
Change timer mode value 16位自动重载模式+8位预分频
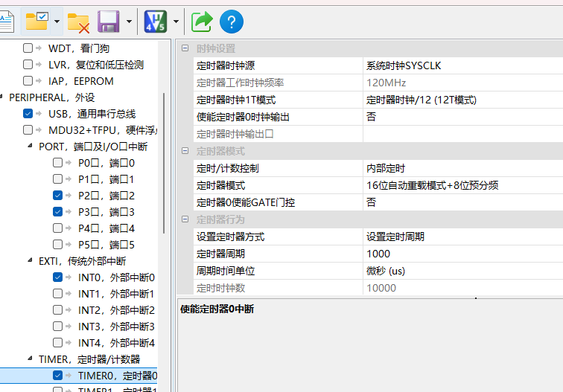462,185
